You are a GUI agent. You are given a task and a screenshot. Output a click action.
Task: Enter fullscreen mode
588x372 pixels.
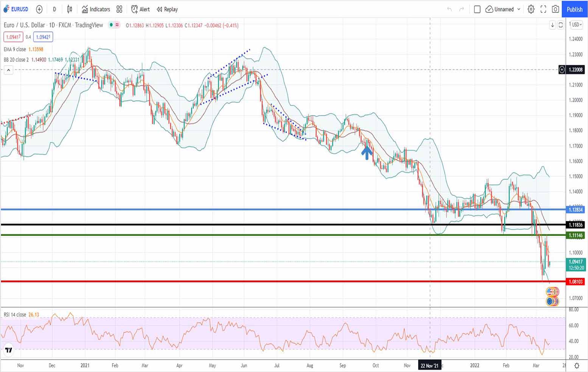point(543,9)
